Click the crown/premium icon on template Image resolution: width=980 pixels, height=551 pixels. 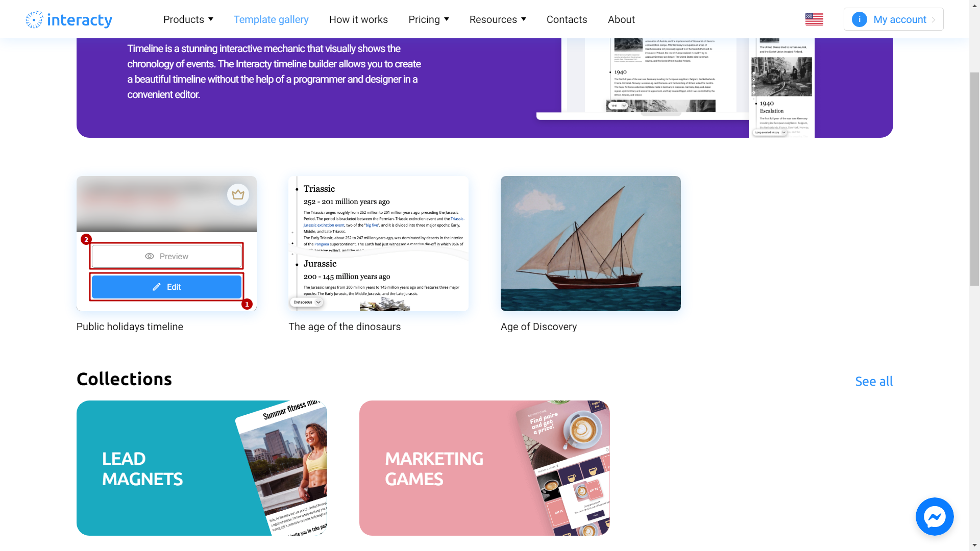pyautogui.click(x=237, y=194)
